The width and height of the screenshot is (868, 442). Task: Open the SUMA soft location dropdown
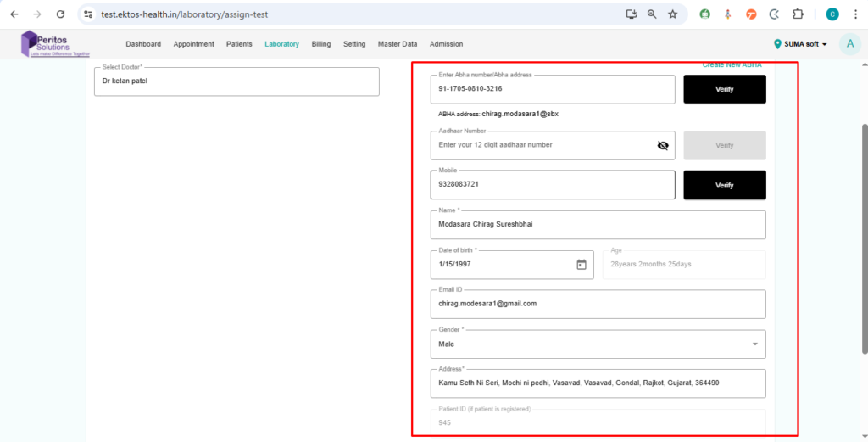pos(801,44)
